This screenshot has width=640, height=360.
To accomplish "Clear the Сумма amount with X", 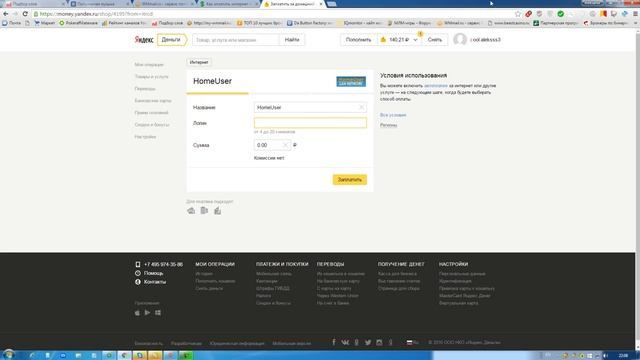I will coord(285,145).
